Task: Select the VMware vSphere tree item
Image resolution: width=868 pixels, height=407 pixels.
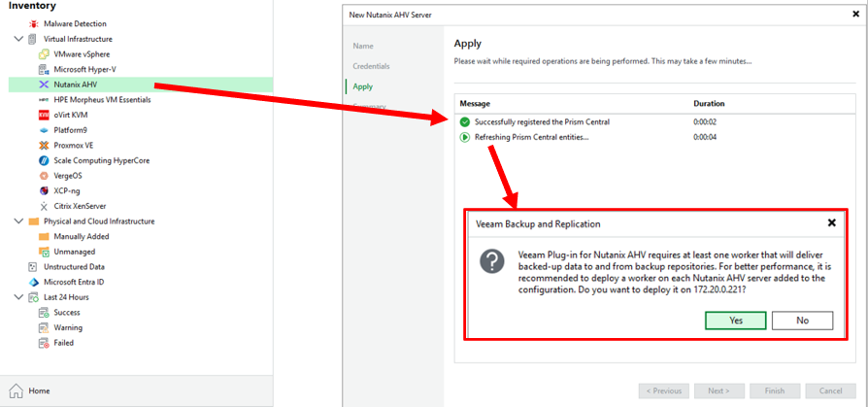Action: point(82,54)
